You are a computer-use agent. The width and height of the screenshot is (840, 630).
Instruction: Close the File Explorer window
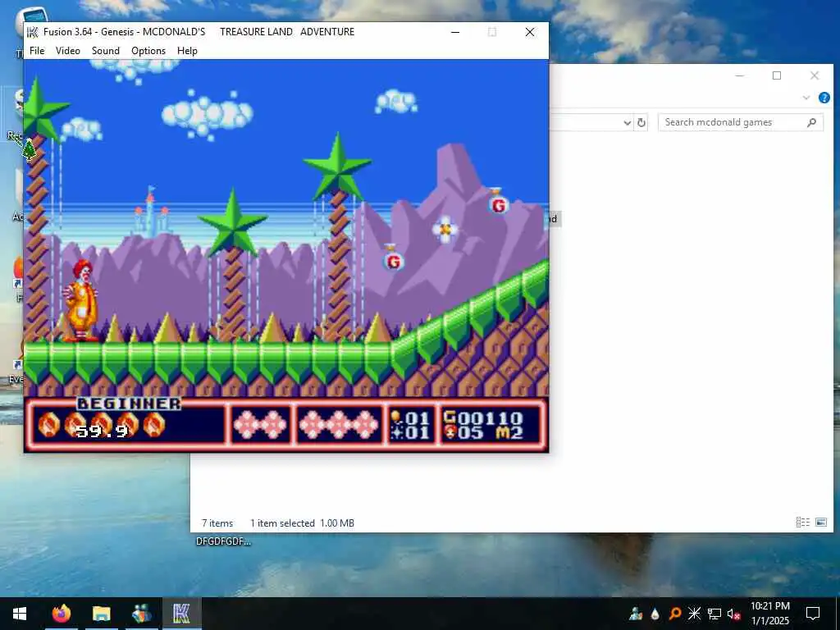815,75
